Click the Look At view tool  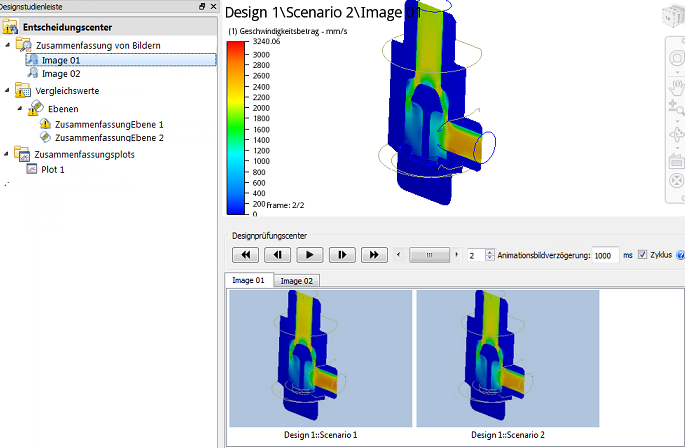pyautogui.click(x=677, y=161)
